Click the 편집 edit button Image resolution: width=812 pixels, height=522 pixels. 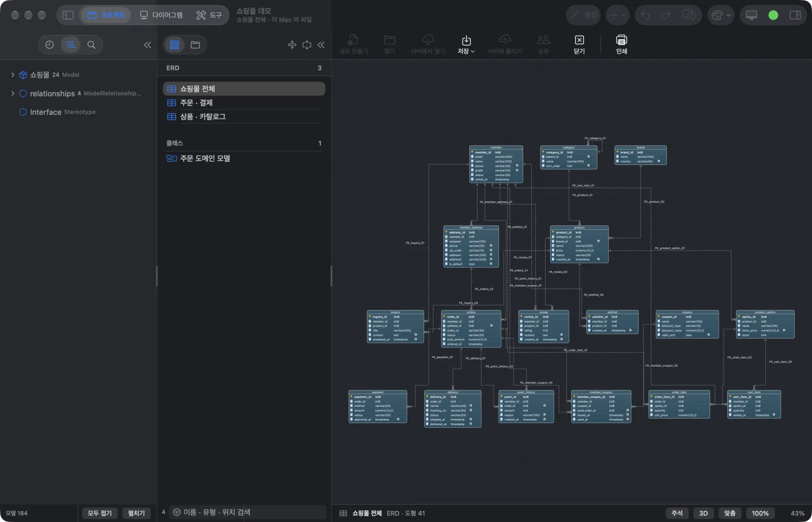point(584,15)
